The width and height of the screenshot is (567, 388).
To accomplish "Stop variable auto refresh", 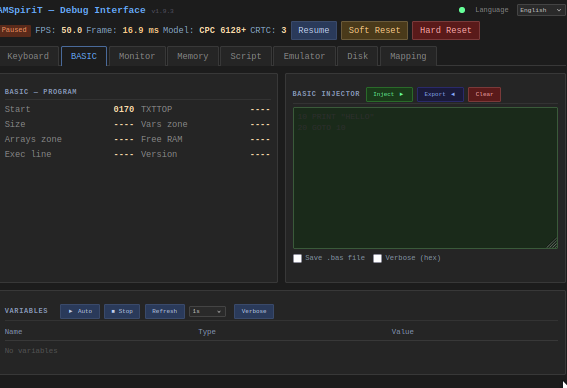I will coord(122,311).
